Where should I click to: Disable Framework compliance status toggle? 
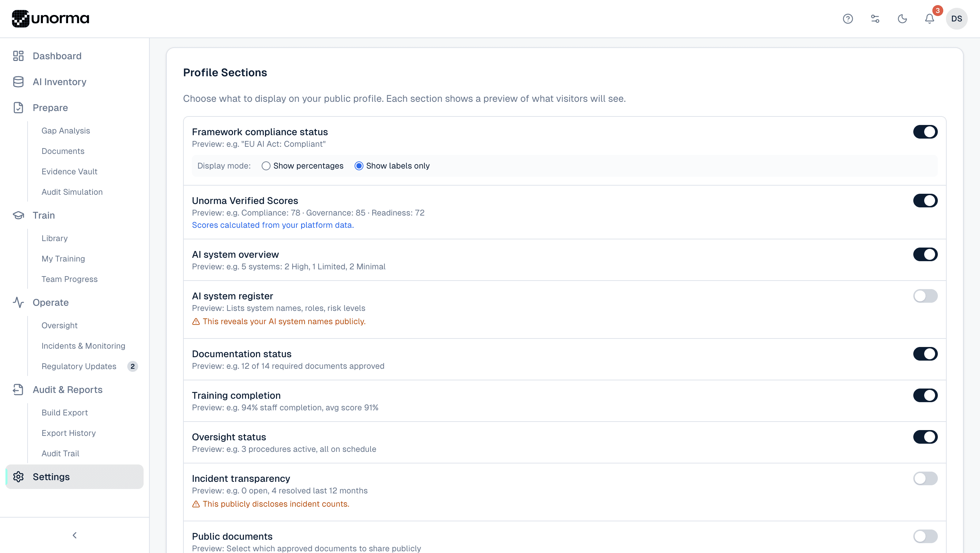click(925, 132)
